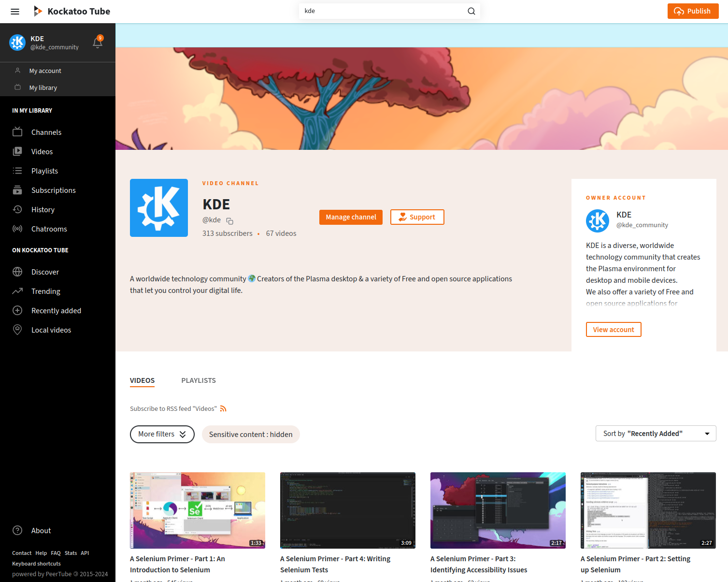Click Sensitive content hidden filter chip
The image size is (728, 582).
251,434
